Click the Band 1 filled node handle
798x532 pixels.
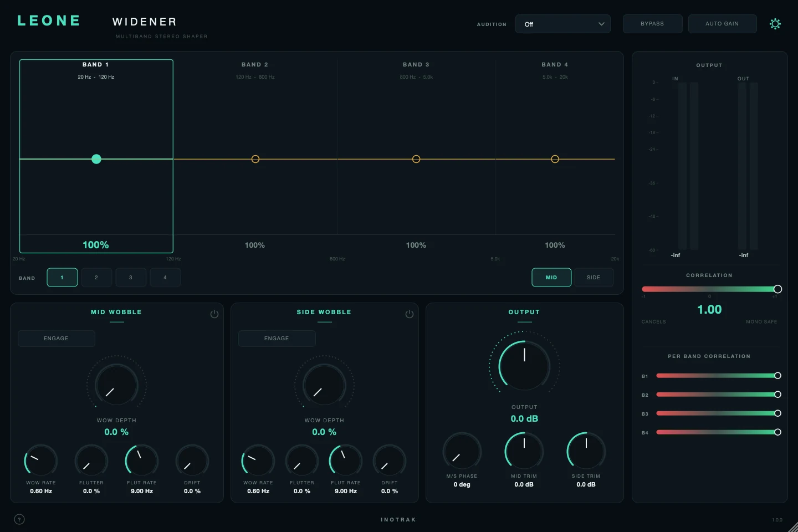(96, 159)
